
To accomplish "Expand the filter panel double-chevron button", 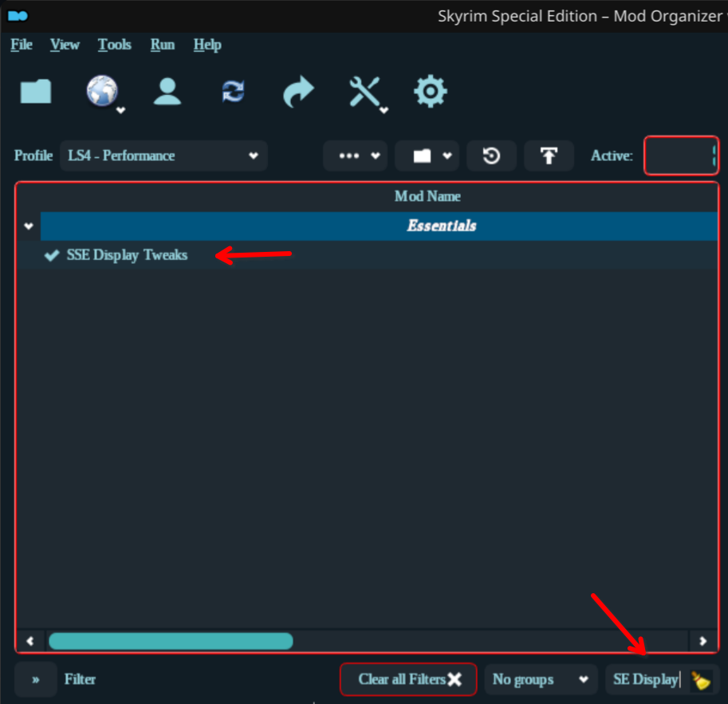I will (x=36, y=679).
